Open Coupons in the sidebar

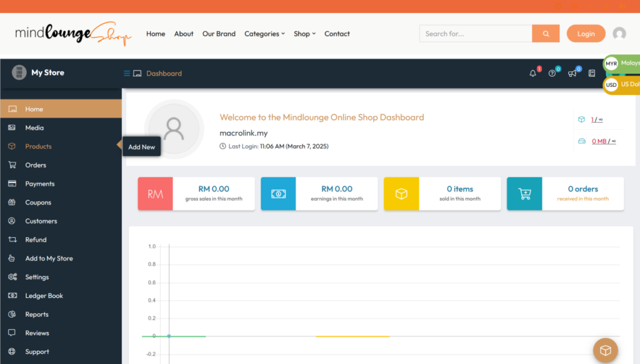pos(38,202)
